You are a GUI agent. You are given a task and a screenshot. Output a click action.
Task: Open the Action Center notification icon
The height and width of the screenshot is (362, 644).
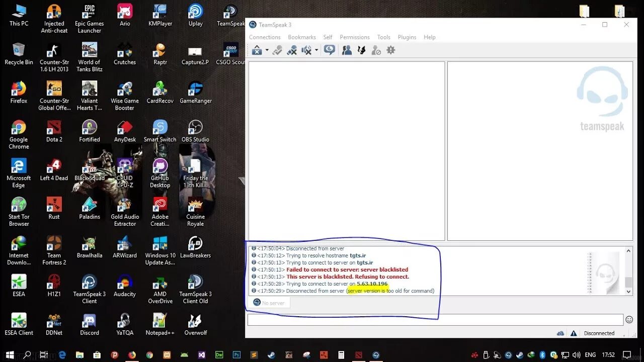pos(627,355)
